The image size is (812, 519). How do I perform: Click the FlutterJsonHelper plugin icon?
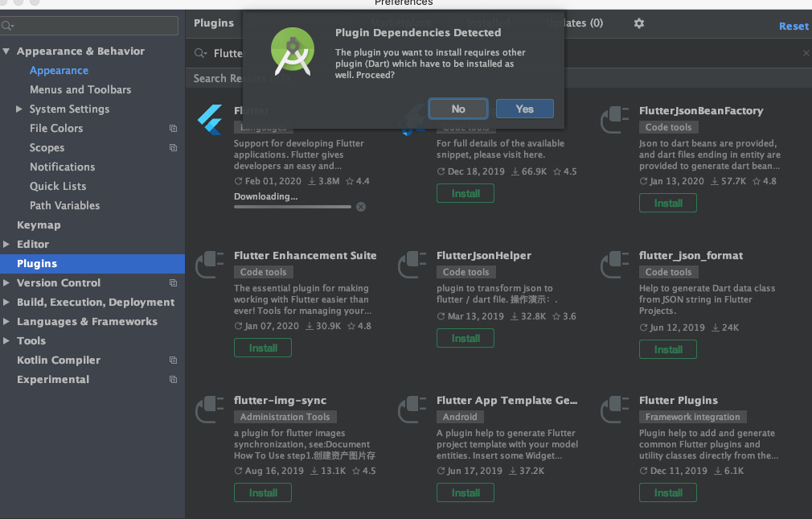pos(412,265)
